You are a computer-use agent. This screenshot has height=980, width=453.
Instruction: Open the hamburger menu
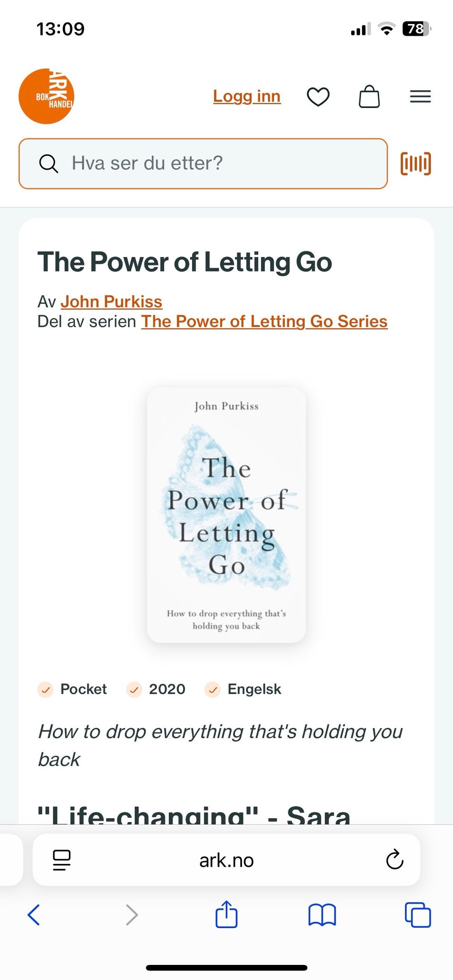(420, 97)
